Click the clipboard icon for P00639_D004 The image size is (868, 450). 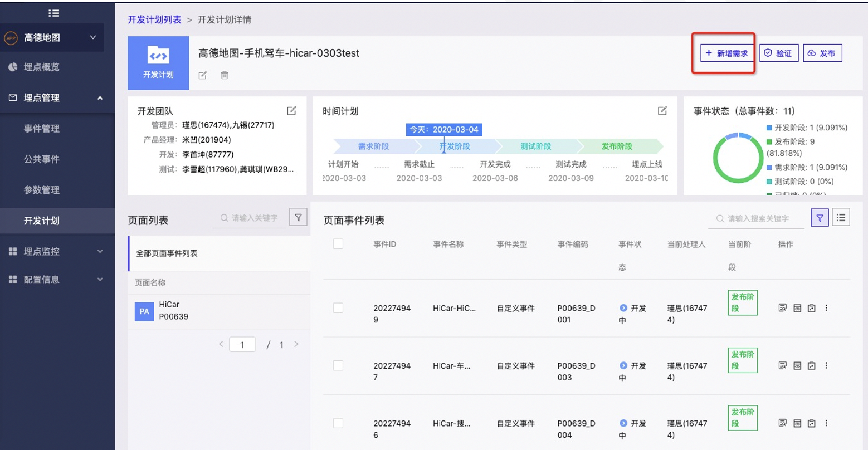coord(811,423)
